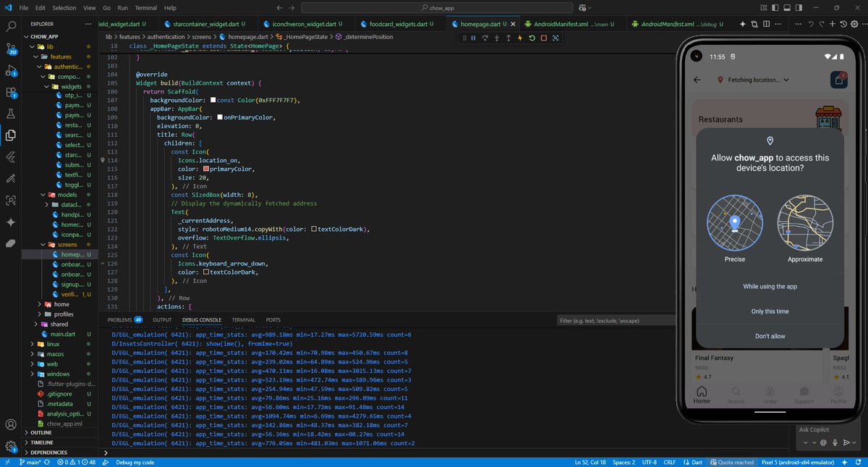Open the Flutter sidebar view
Screen dimensions: 868x467
[11, 156]
